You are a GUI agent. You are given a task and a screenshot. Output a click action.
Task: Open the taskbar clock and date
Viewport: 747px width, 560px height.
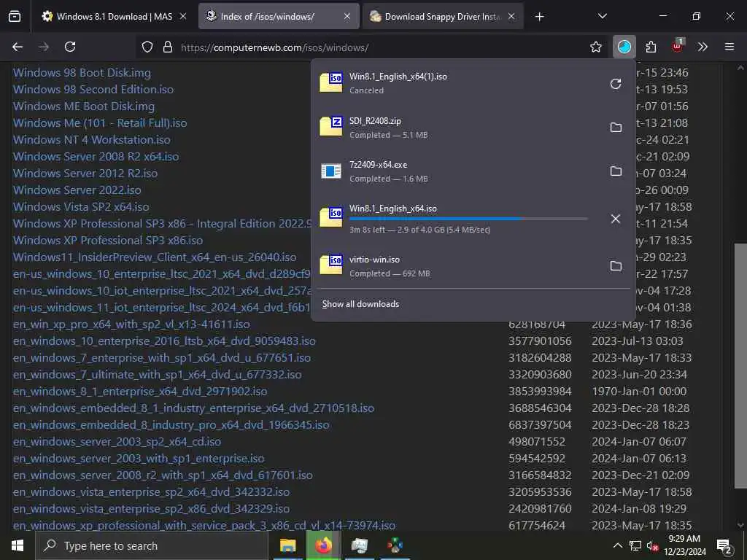tap(684, 545)
